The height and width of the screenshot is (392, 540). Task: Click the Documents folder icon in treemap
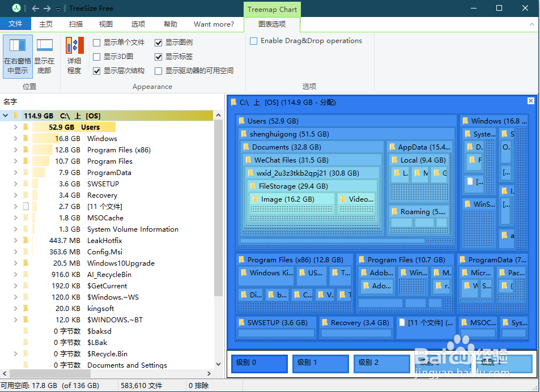coord(246,147)
